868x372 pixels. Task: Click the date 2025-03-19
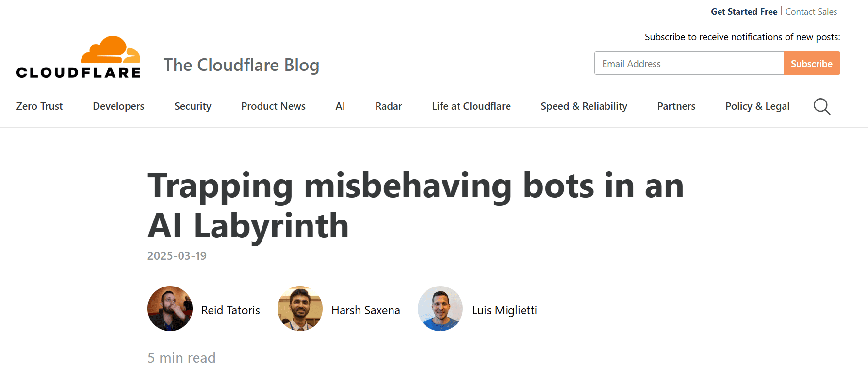[x=177, y=255]
